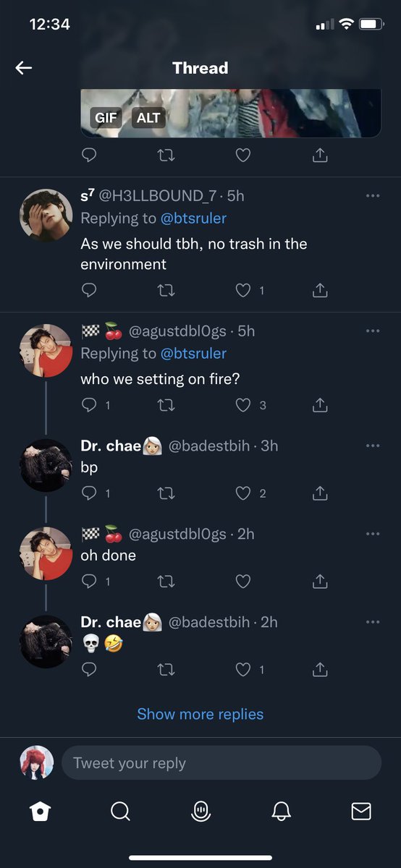Viewport: 401px width, 868px height.
Task: Open the Home tab in bottom bar
Action: (40, 812)
